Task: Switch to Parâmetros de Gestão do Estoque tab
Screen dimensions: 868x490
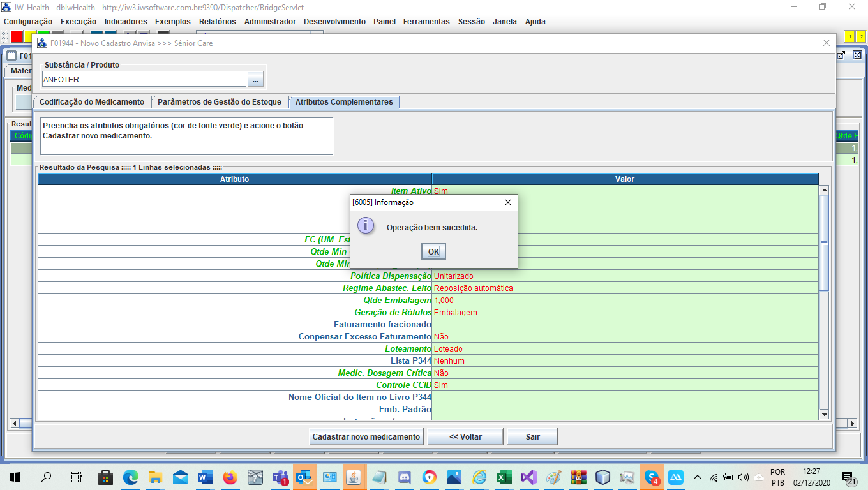Action: pos(220,102)
